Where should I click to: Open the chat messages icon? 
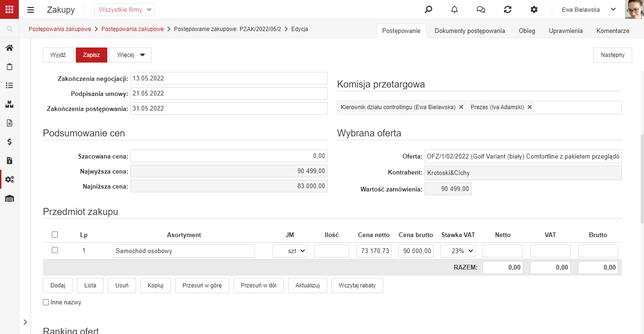[x=481, y=9]
